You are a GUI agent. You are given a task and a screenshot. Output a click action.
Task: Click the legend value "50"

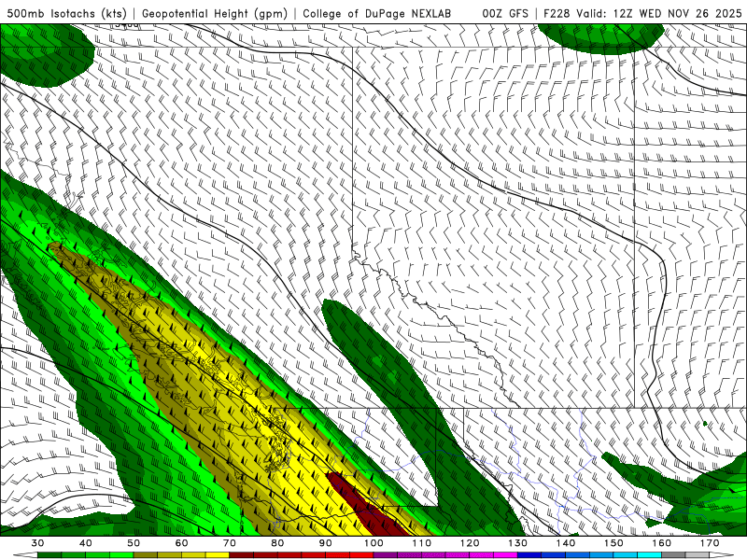point(134,543)
